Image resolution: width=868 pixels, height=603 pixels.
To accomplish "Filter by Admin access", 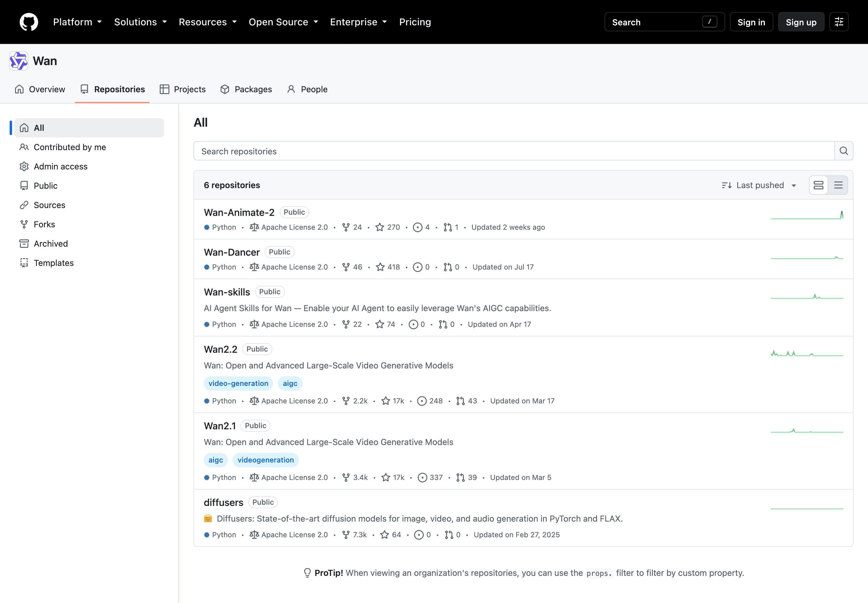I will point(89,166).
